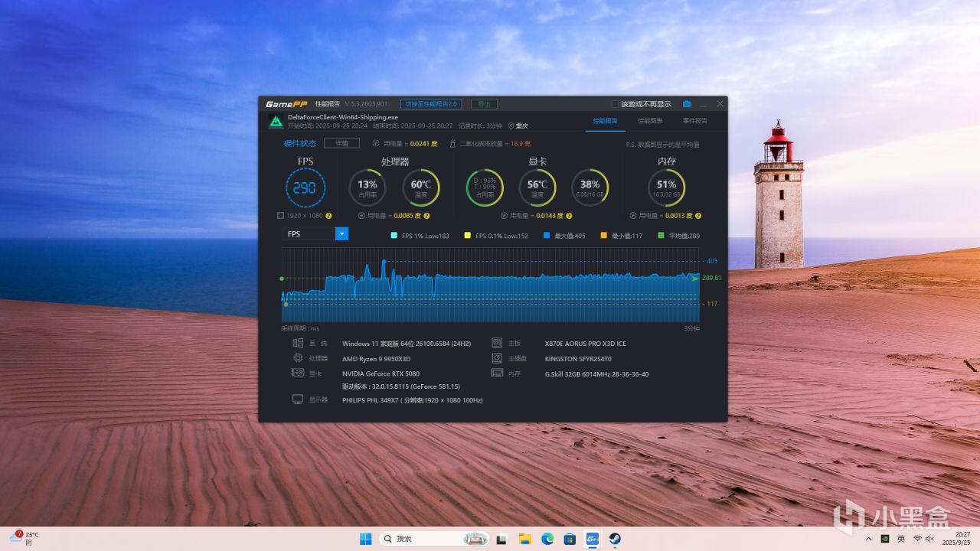Viewport: 980px width, 551px height.
Task: Toggle the FPS 1% Low legend swatch
Action: [x=394, y=236]
